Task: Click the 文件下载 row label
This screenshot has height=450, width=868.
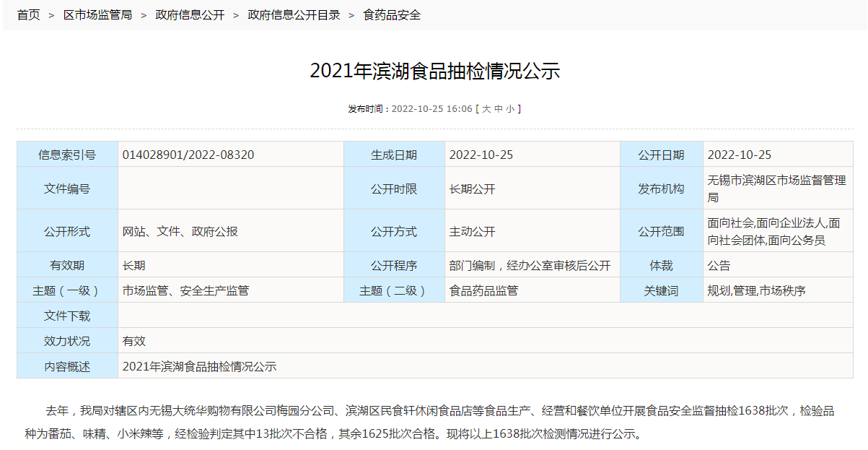Action: (x=67, y=316)
